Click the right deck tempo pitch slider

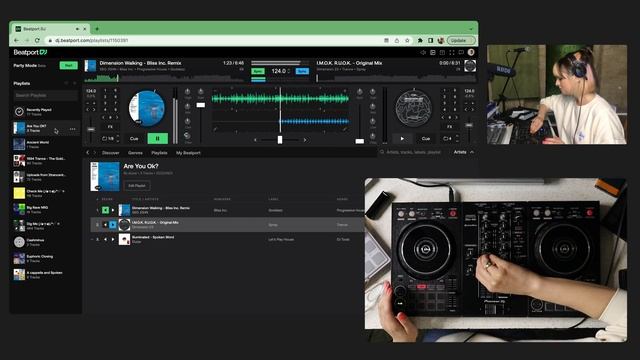click(x=469, y=125)
